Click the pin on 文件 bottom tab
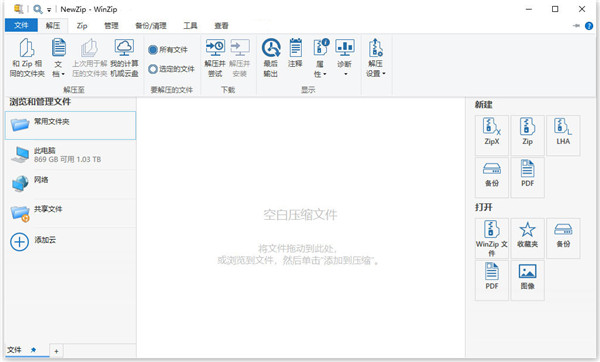Screen dimensions: 600x362 tap(33, 350)
